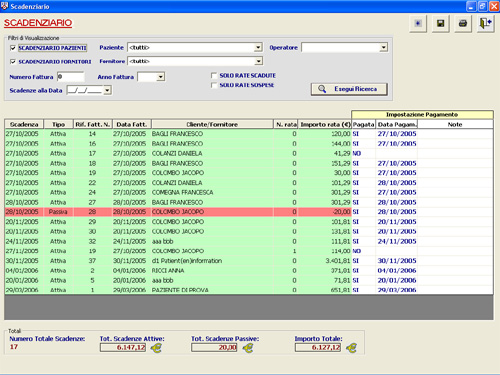Open the Scadenze alla Data date picker
500x375 pixels.
107,90
